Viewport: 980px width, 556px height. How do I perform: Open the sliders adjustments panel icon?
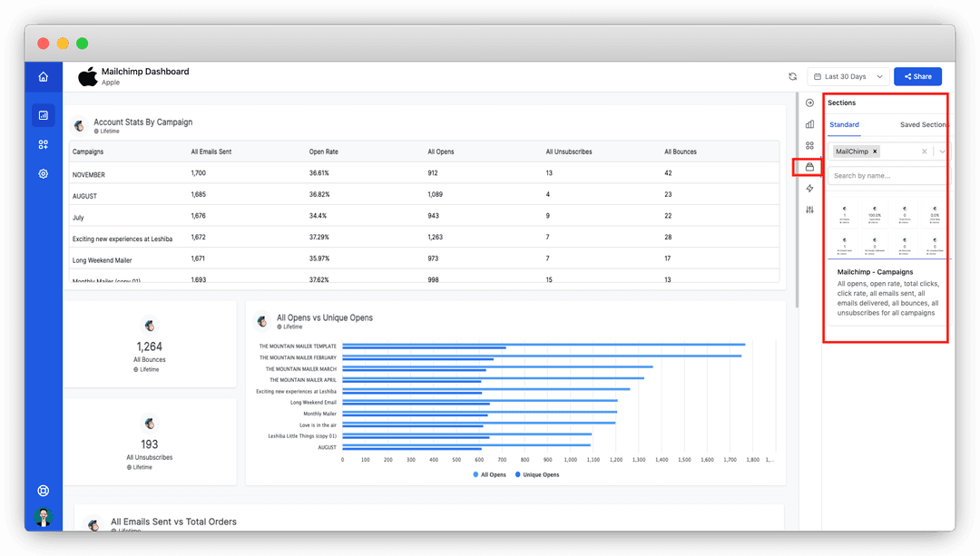810,210
